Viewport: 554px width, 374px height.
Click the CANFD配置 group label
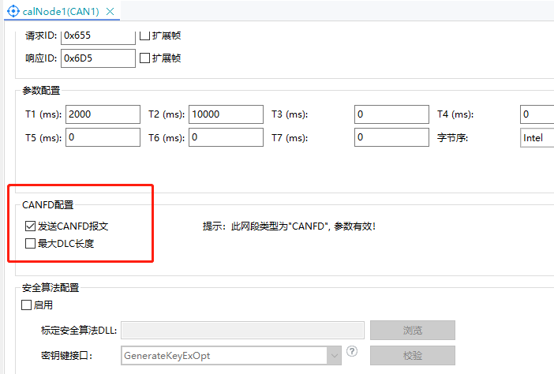pyautogui.click(x=48, y=205)
